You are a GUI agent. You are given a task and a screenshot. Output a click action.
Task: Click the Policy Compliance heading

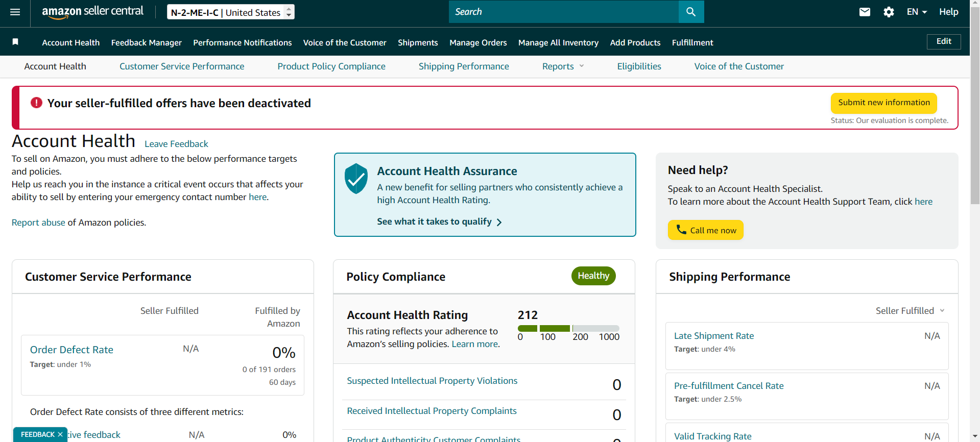point(396,277)
